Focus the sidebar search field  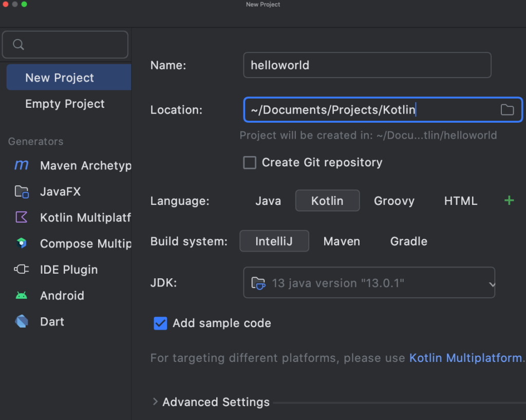point(65,45)
